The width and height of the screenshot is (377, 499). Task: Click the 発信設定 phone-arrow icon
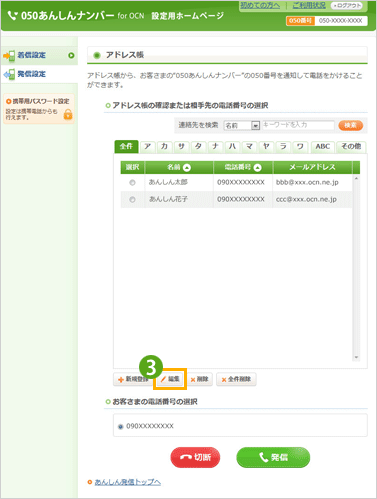point(9,74)
